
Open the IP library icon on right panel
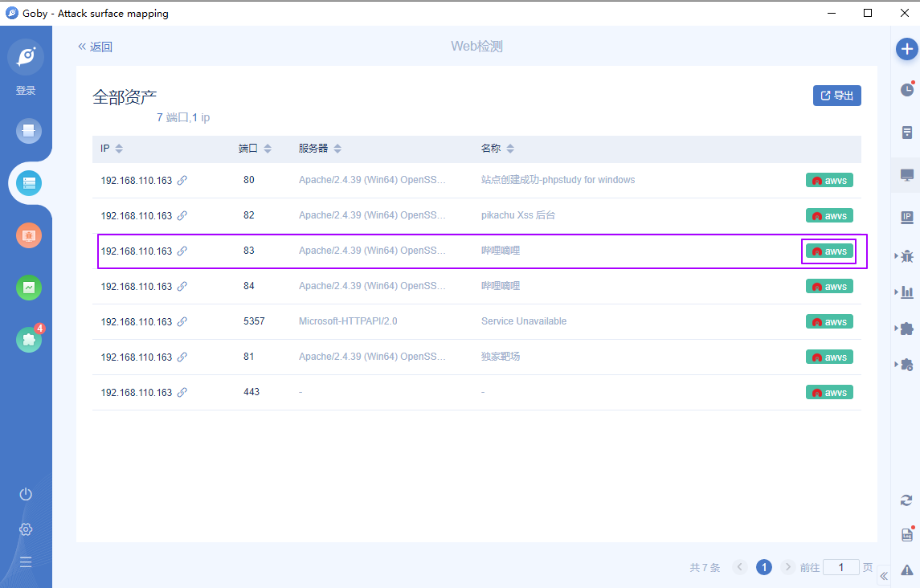pyautogui.click(x=907, y=217)
